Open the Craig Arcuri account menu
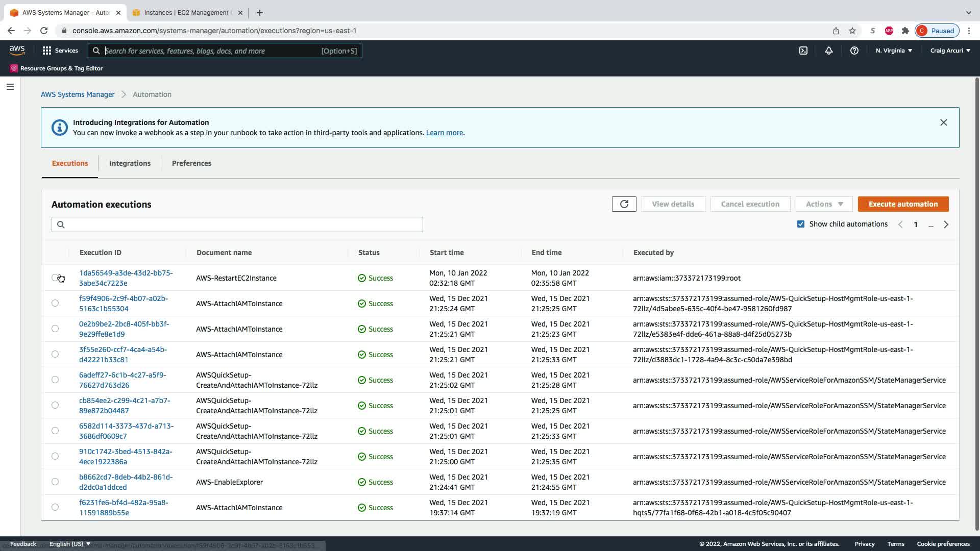Image resolution: width=980 pixels, height=551 pixels. tap(950, 51)
